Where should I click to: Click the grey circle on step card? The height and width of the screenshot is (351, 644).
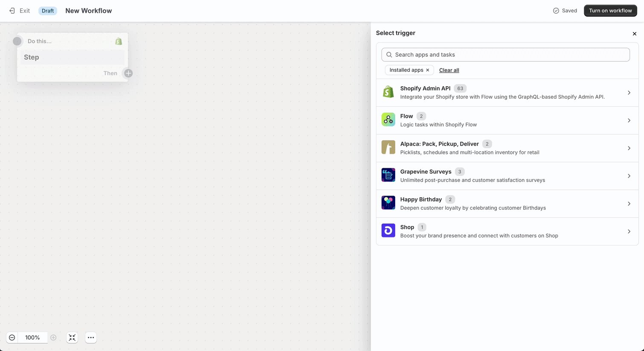pyautogui.click(x=17, y=41)
